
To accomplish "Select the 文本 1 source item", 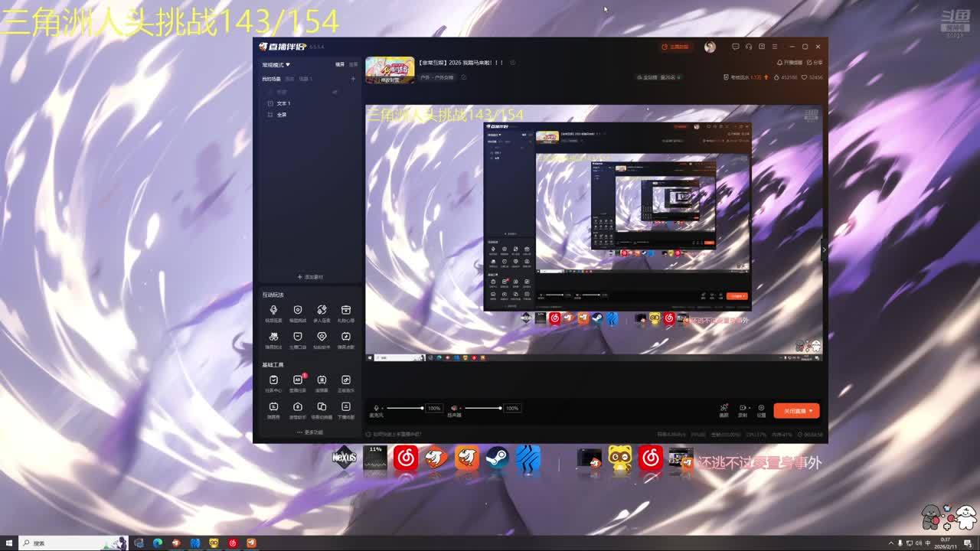I will pos(283,103).
